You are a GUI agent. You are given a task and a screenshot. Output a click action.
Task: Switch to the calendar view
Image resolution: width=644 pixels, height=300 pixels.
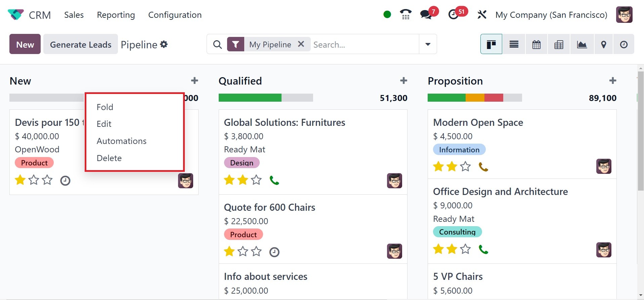click(536, 44)
